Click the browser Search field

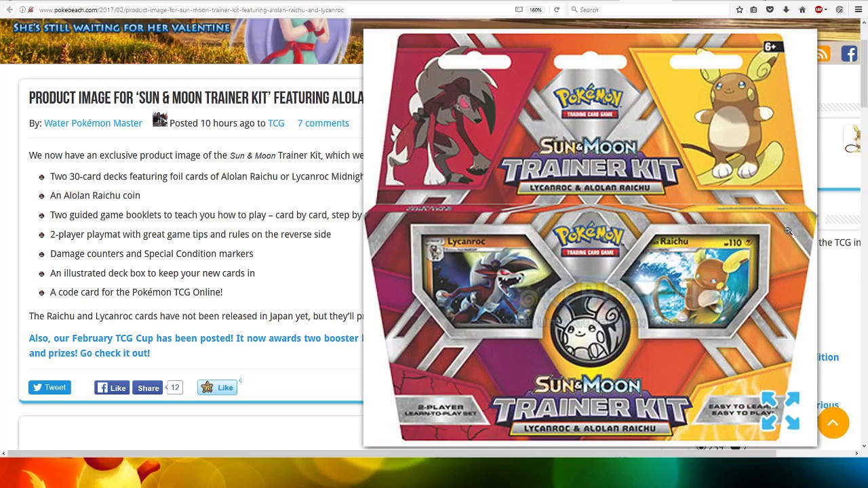click(x=648, y=9)
